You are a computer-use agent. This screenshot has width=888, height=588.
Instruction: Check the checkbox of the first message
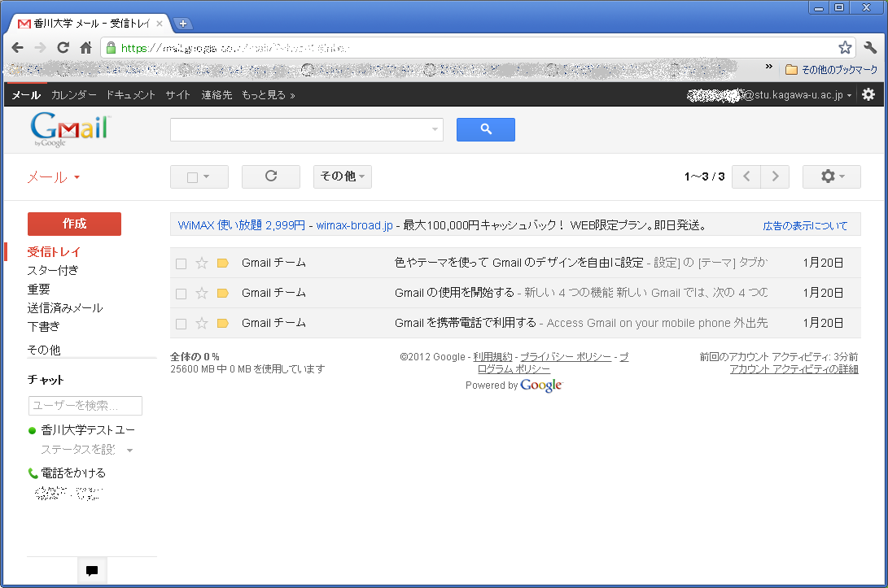(181, 263)
